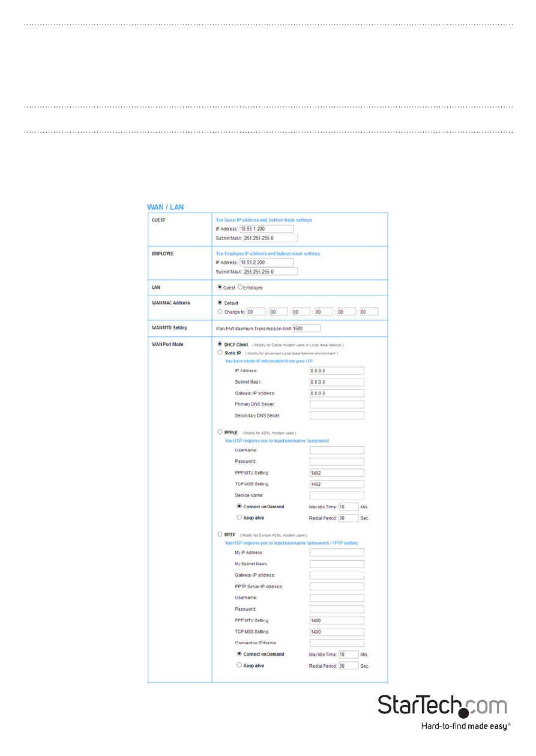Focus the PPTP Password field

(x=337, y=609)
